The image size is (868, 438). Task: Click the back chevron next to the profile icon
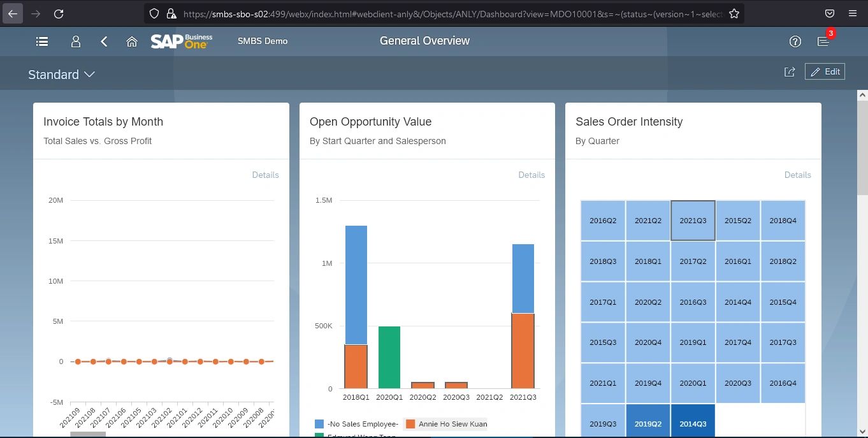pos(104,41)
